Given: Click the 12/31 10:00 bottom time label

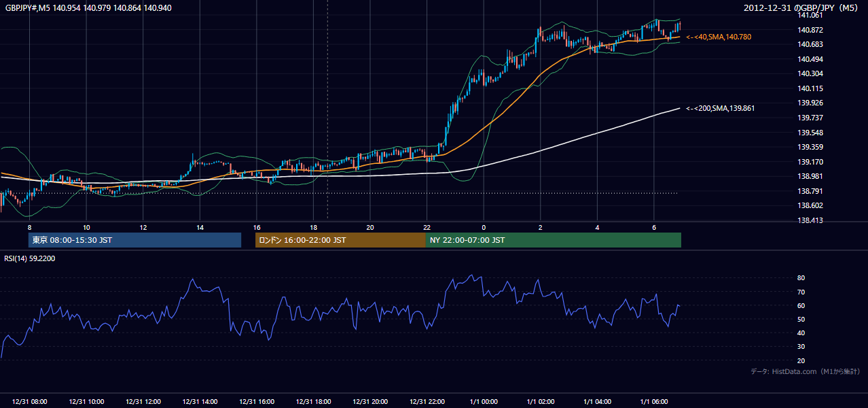Looking at the screenshot, I should [86, 402].
